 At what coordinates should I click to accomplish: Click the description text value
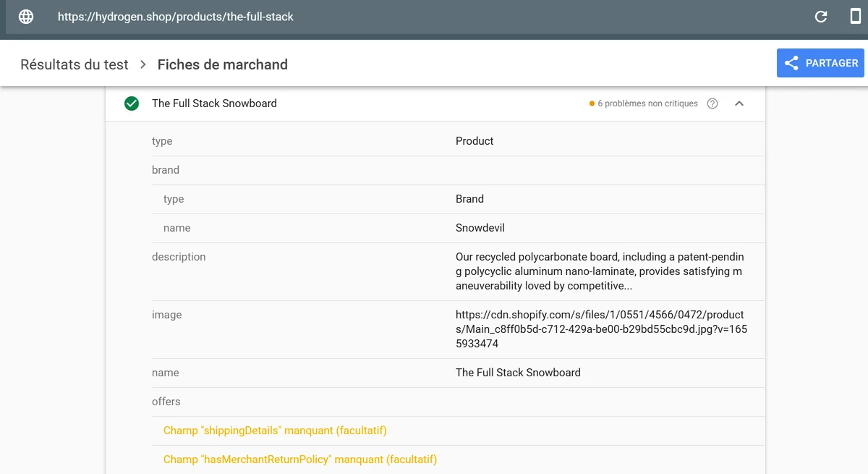[600, 271]
